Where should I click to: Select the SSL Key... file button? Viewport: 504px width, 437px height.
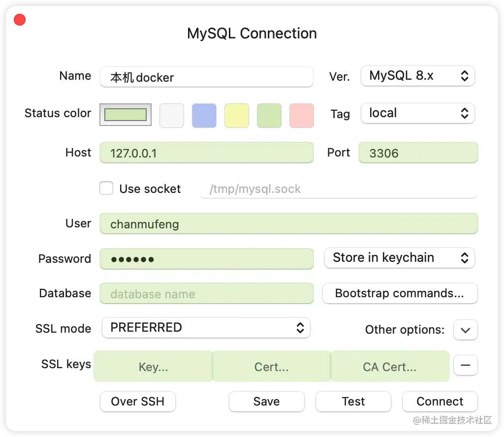point(153,366)
